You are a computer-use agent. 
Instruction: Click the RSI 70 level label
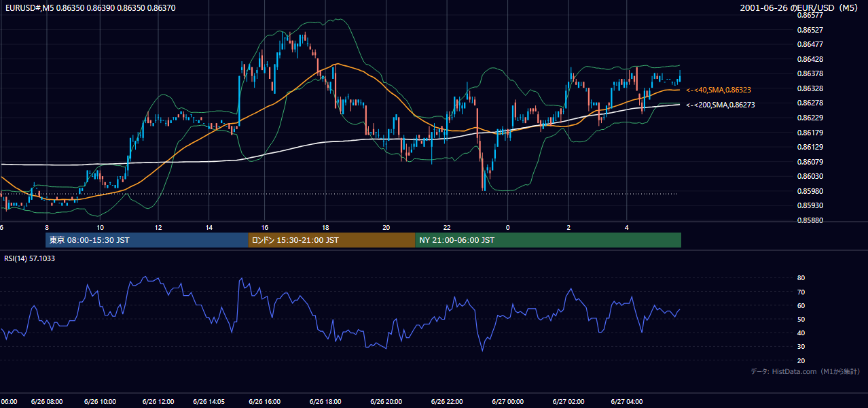click(x=801, y=292)
